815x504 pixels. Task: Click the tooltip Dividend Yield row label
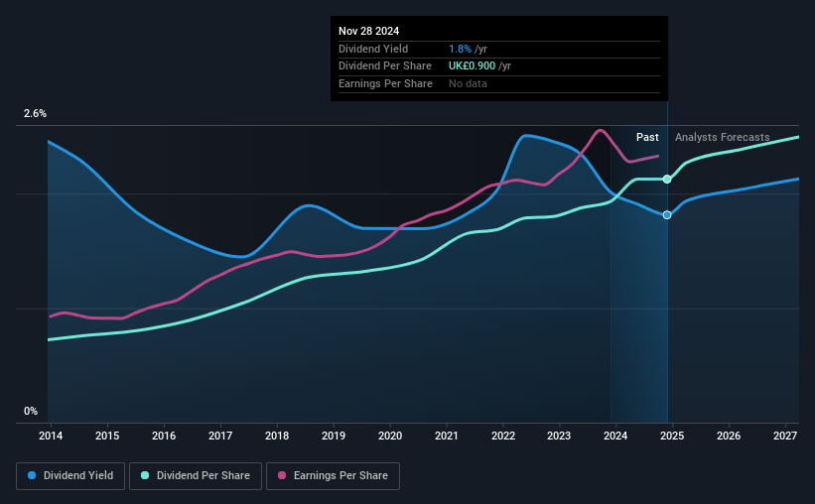(x=373, y=49)
